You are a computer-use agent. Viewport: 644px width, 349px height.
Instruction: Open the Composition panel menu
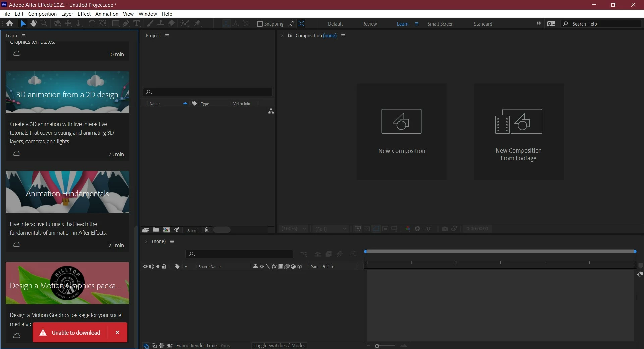pyautogui.click(x=343, y=36)
